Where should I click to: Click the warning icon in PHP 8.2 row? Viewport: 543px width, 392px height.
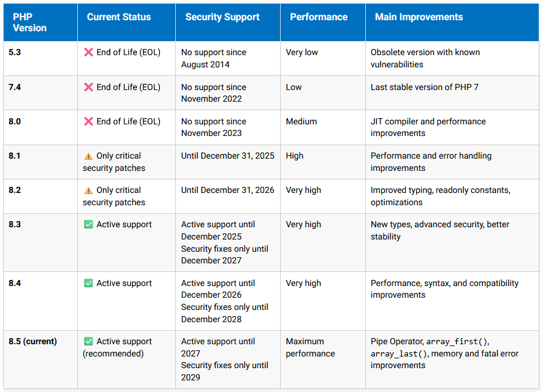pos(88,190)
